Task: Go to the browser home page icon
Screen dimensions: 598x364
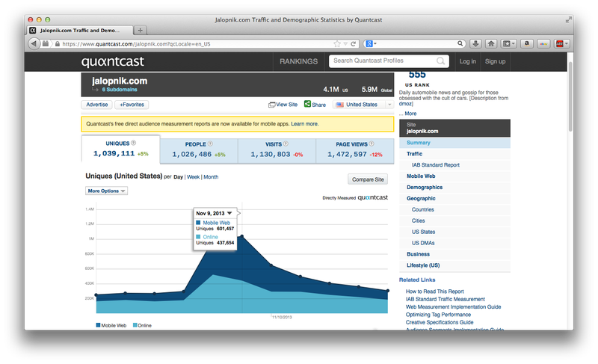Action: click(x=491, y=44)
